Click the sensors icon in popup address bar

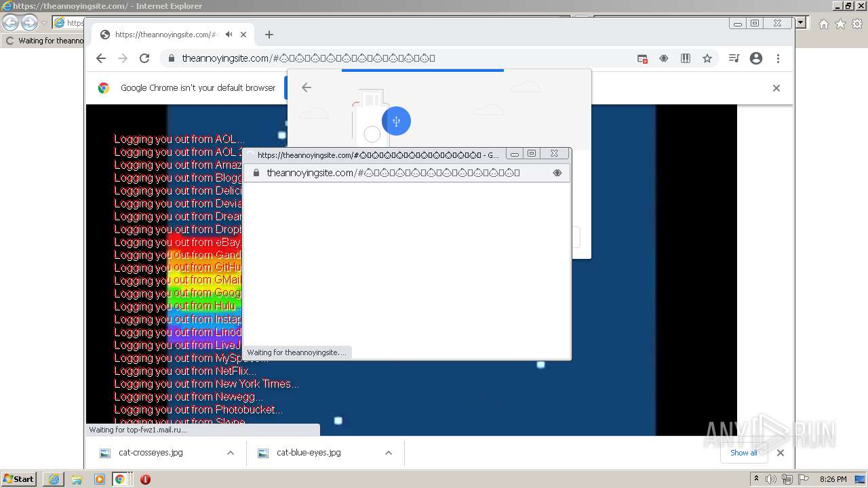557,173
